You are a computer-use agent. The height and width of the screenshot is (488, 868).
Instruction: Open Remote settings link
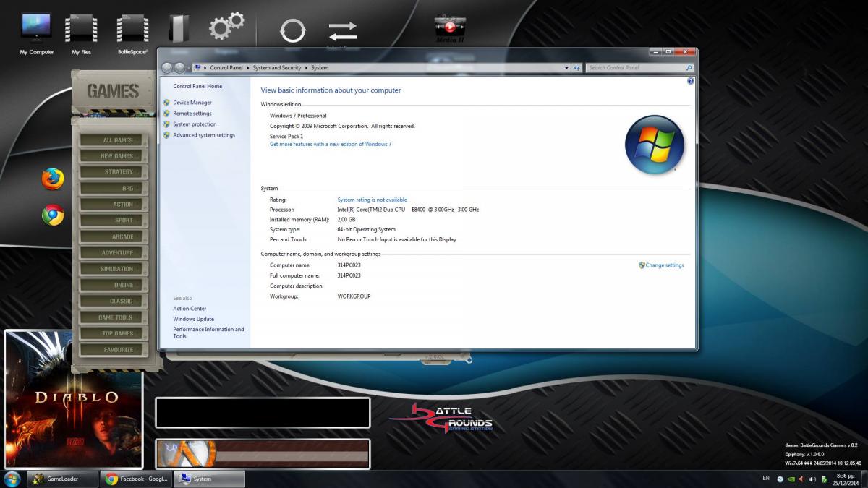click(192, 114)
